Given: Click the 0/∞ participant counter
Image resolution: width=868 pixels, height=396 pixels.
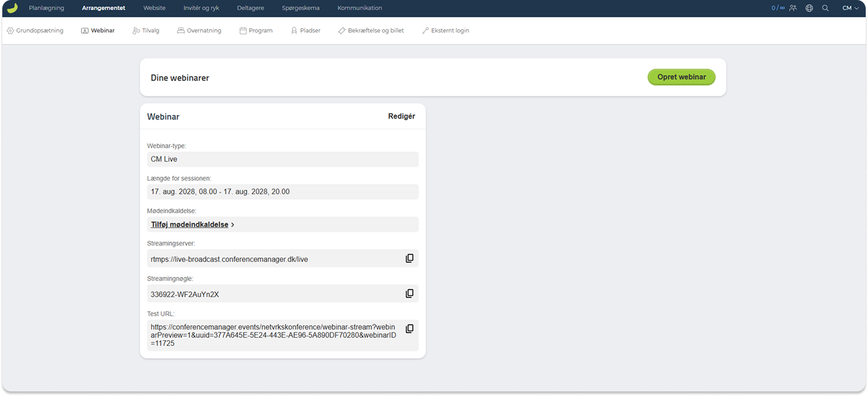Looking at the screenshot, I should pyautogui.click(x=777, y=8).
